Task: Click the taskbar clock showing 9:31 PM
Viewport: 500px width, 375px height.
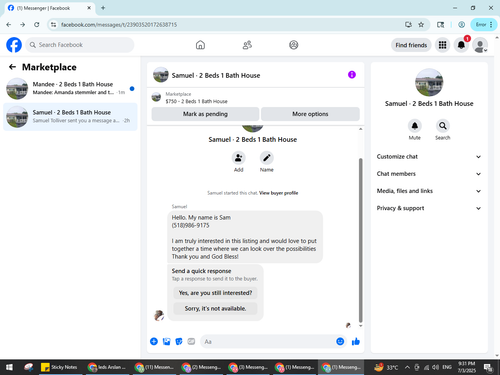Action: pyautogui.click(x=467, y=367)
